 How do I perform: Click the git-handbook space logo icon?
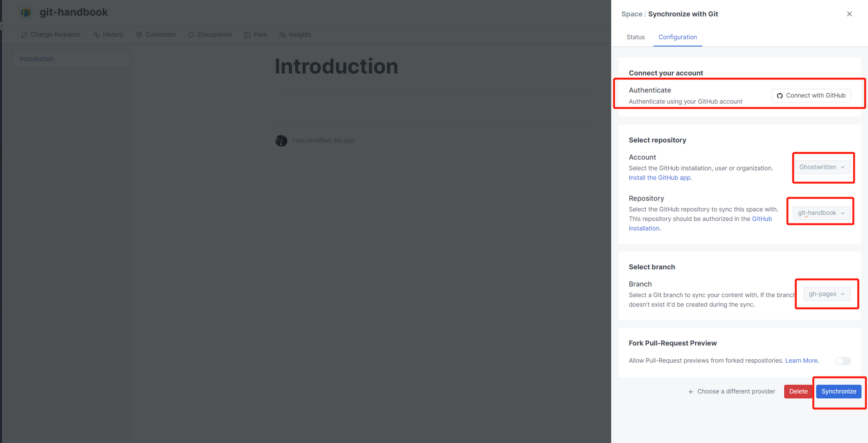(x=26, y=13)
